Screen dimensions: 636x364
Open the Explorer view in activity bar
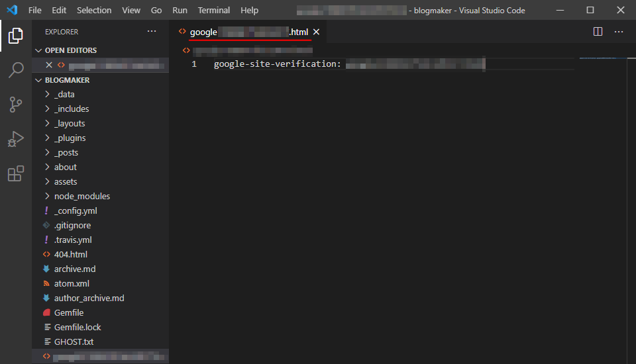(15, 36)
